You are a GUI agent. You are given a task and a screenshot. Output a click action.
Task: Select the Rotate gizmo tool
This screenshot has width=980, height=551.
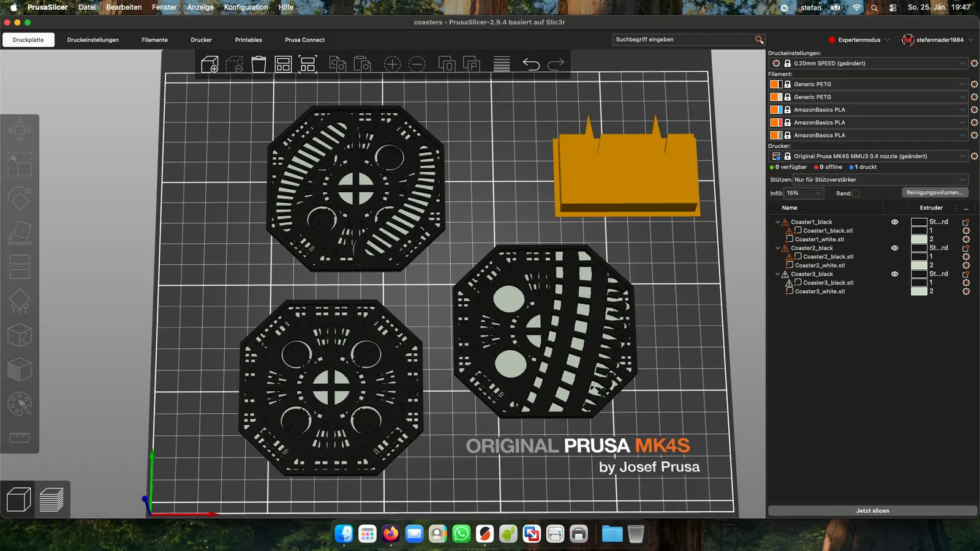tap(20, 199)
